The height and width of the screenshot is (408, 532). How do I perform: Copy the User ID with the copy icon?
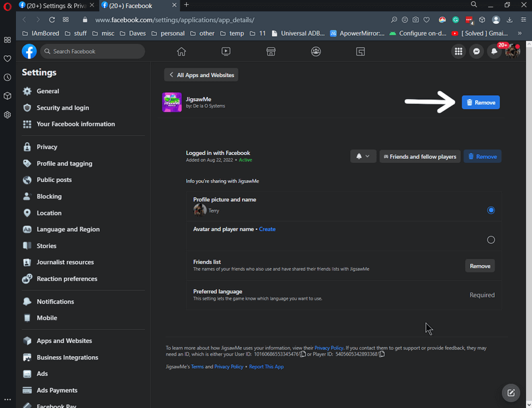click(303, 354)
